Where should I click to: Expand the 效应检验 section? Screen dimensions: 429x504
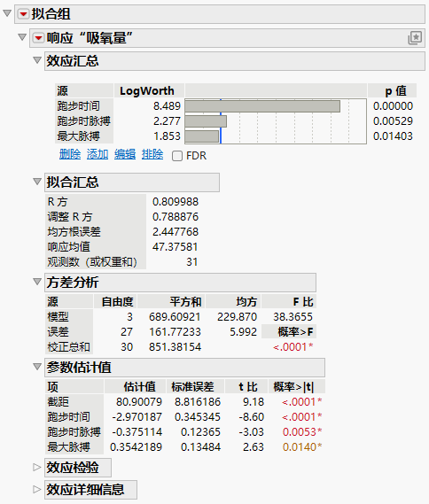[x=37, y=468]
